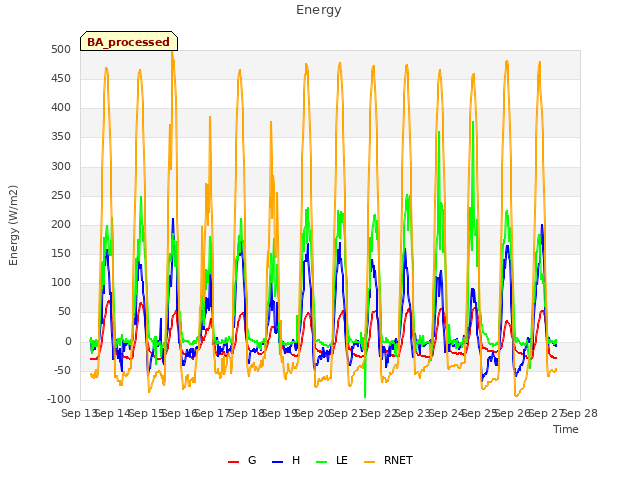640x480 pixels.
Task: Click the blue H legend color marker
Action: click(278, 462)
